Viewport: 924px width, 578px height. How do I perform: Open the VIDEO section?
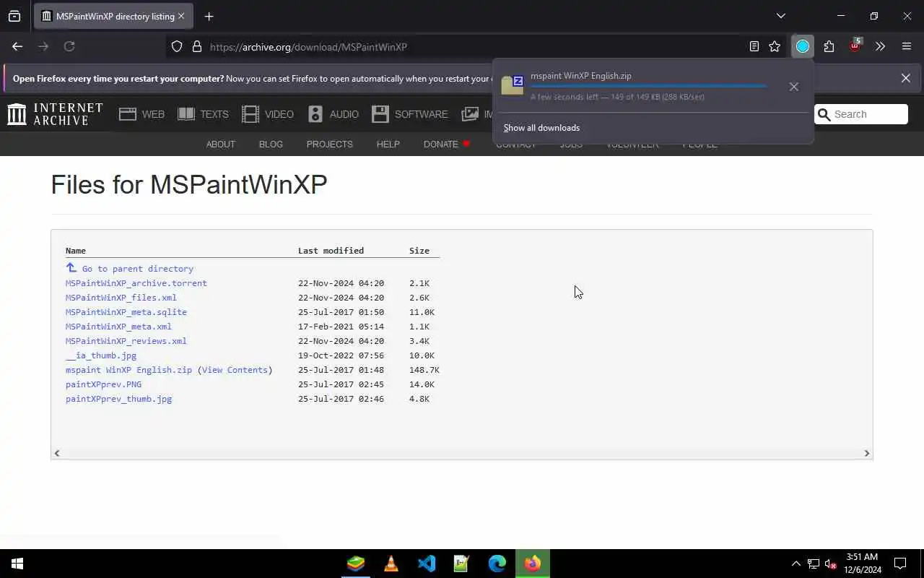click(x=268, y=114)
